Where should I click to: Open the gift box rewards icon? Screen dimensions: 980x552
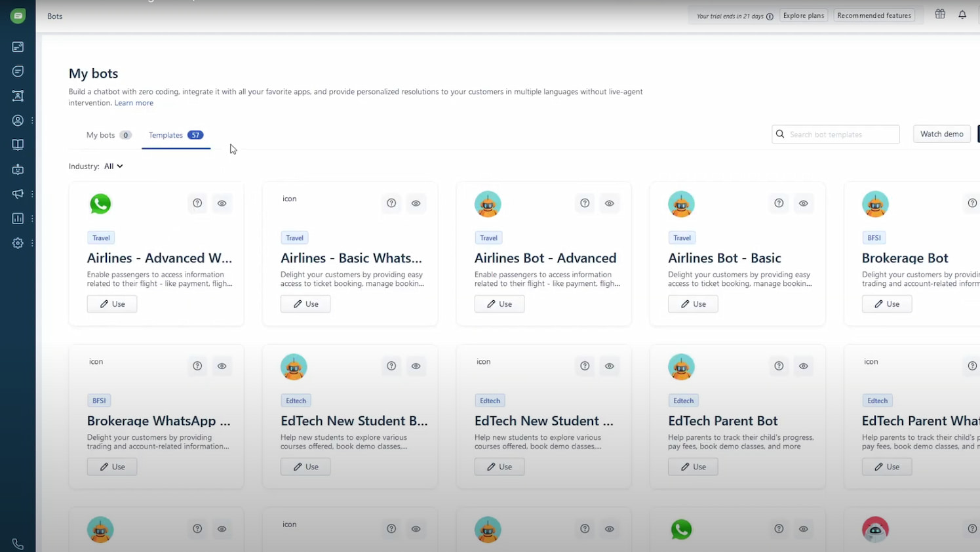click(940, 14)
